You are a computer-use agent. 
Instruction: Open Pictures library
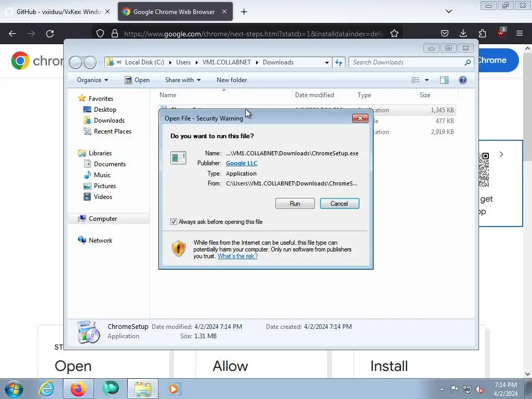coord(100,186)
